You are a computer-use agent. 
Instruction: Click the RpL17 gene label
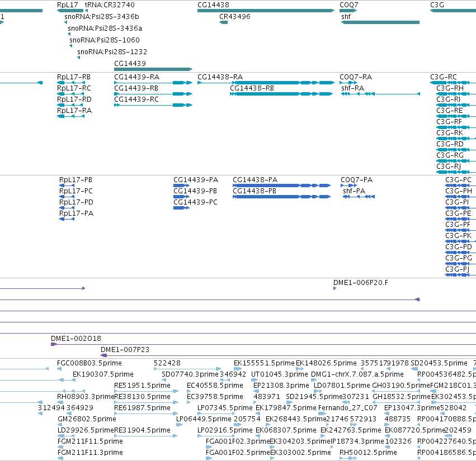tap(67, 5)
